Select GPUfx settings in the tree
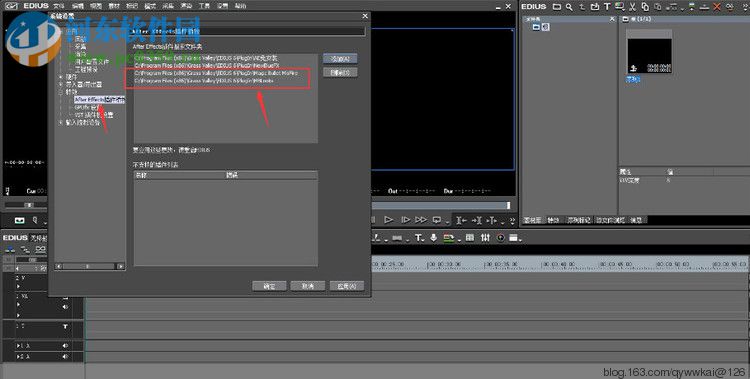This screenshot has width=750, height=379. 86,107
